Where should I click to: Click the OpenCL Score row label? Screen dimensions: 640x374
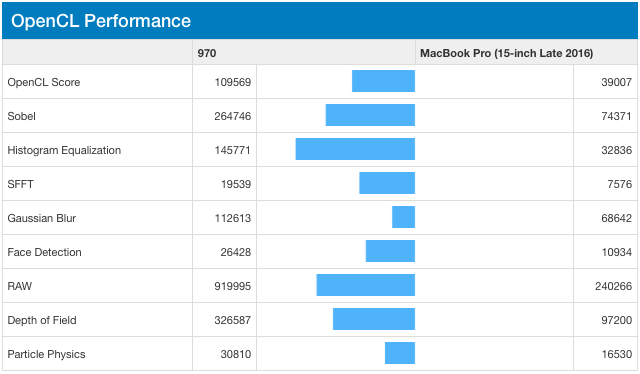(44, 82)
